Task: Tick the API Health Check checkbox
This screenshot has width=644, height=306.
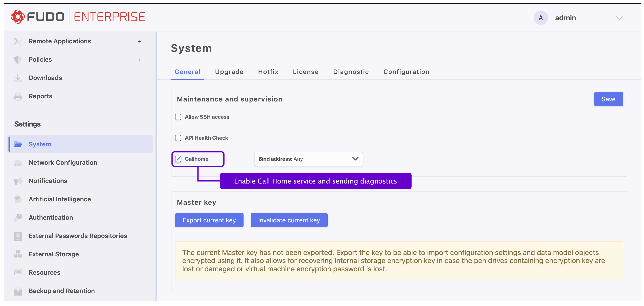Action: (x=178, y=138)
